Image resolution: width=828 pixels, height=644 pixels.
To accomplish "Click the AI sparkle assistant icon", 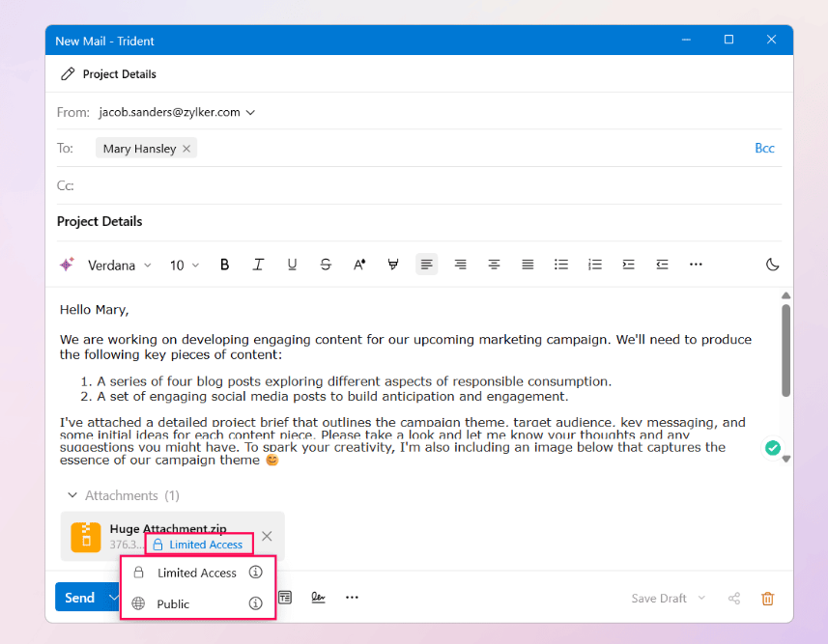I will click(x=67, y=265).
